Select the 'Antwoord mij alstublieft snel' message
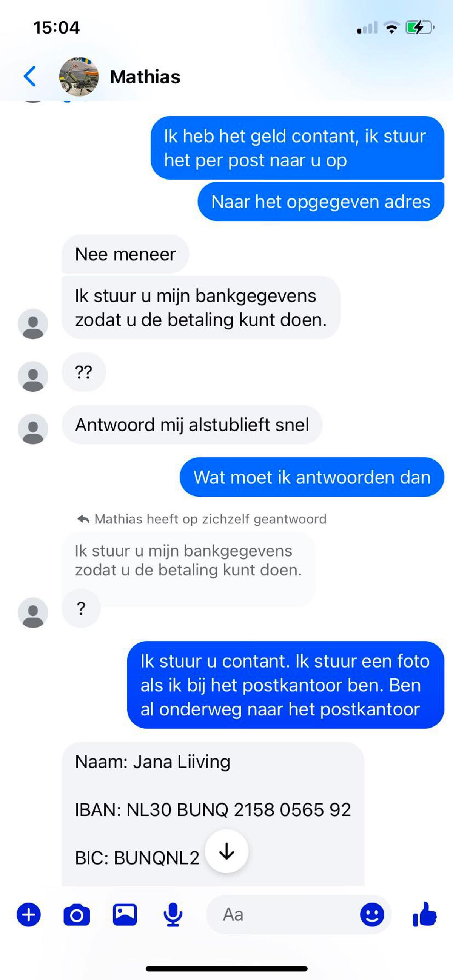Screen dimensions: 453x980 pyautogui.click(x=192, y=425)
